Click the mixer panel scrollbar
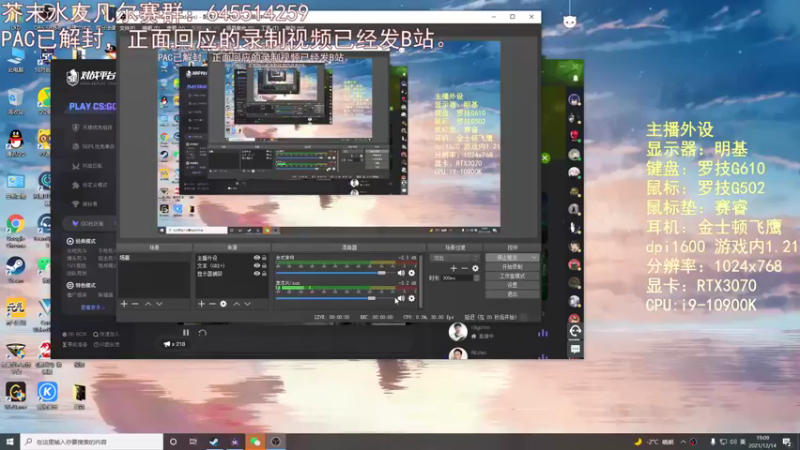 pyautogui.click(x=420, y=282)
